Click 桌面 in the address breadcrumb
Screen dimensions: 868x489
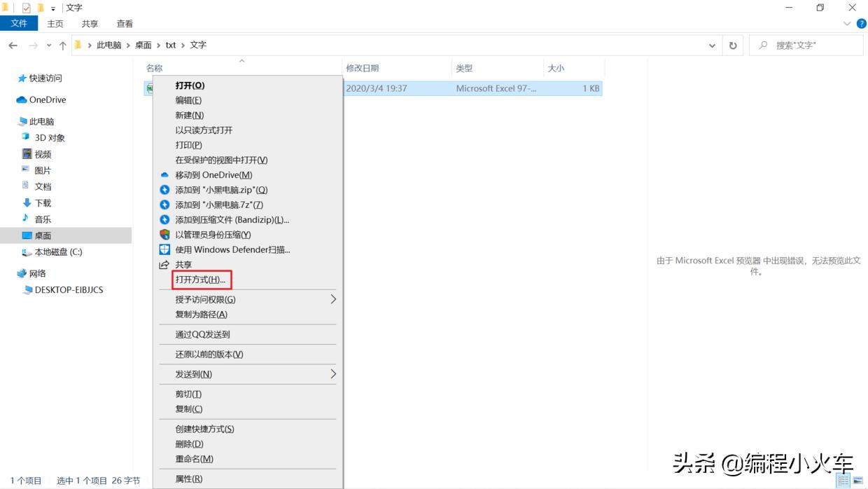[x=143, y=45]
